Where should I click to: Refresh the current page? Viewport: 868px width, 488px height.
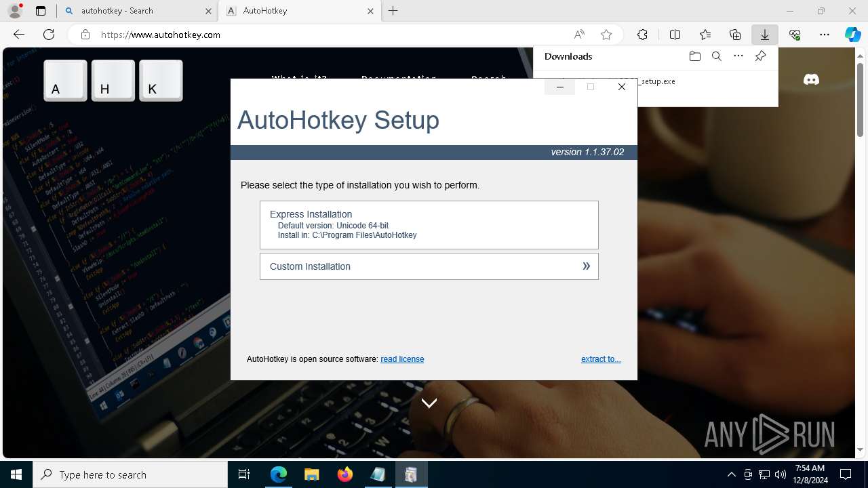pyautogui.click(x=49, y=35)
